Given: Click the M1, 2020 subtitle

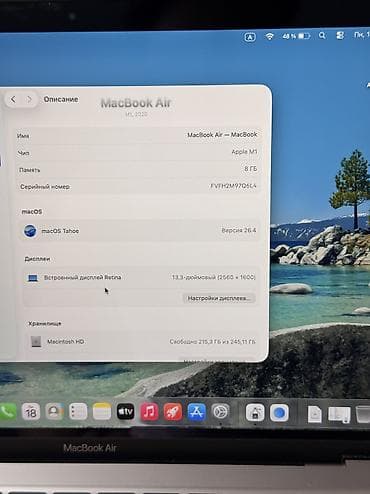Looking at the screenshot, I should coord(136,114).
